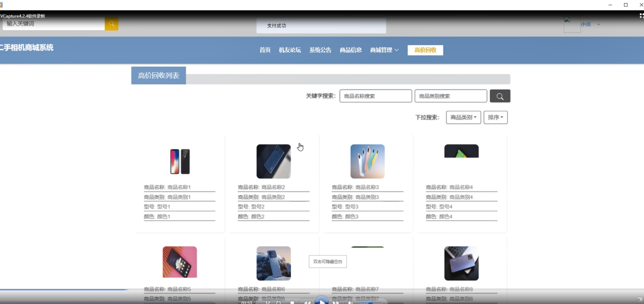Click text 颜色: 颜色4
644x304 pixels.
[439, 217]
